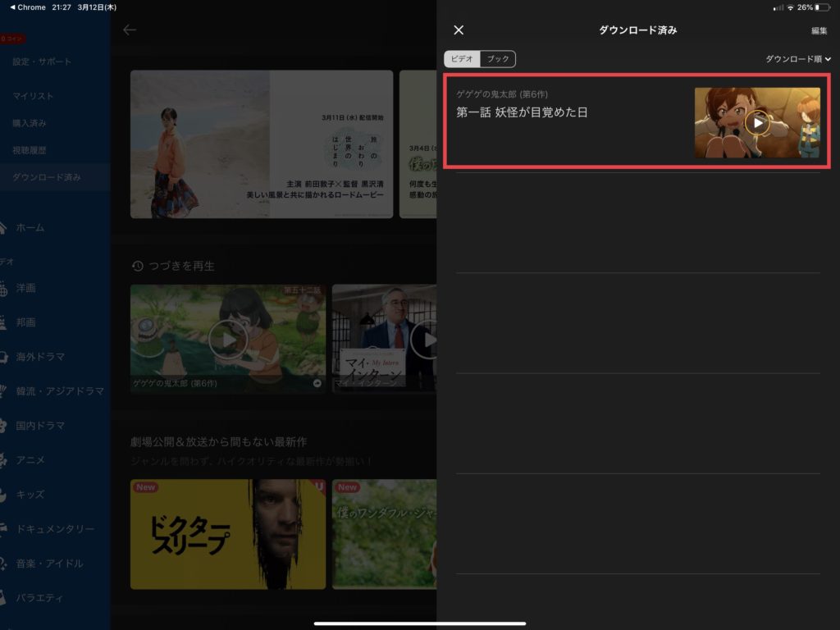
Task: Tap the battery indicator in the status bar
Action: [x=822, y=7]
